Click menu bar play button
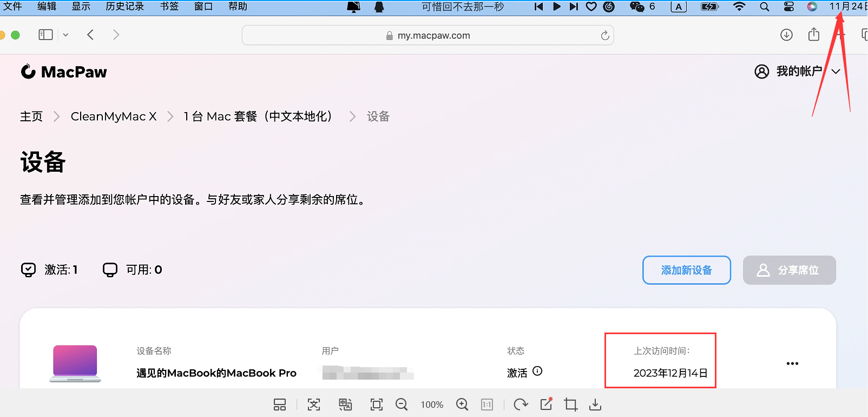This screenshot has width=868, height=417. pos(557,6)
